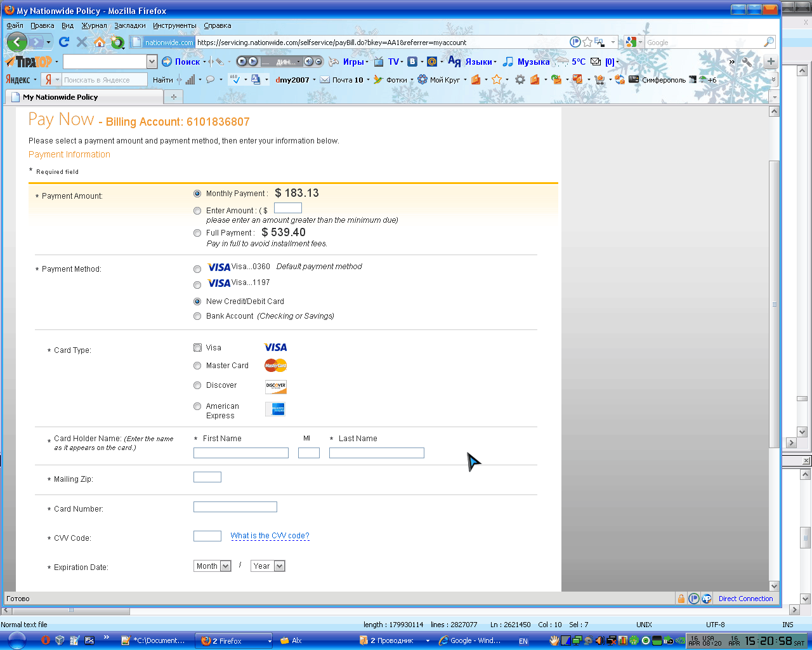Open the TV toolbar item
This screenshot has height=650, width=812.
389,62
